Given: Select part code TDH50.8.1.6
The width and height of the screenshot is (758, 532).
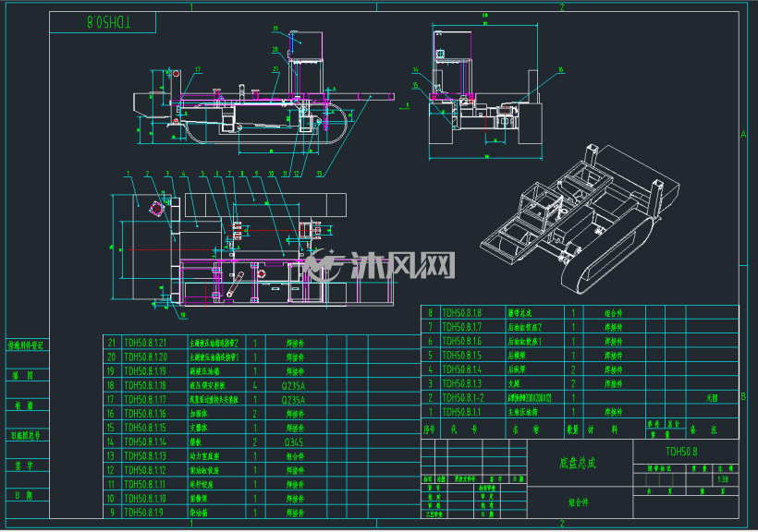Looking at the screenshot, I should (461, 341).
